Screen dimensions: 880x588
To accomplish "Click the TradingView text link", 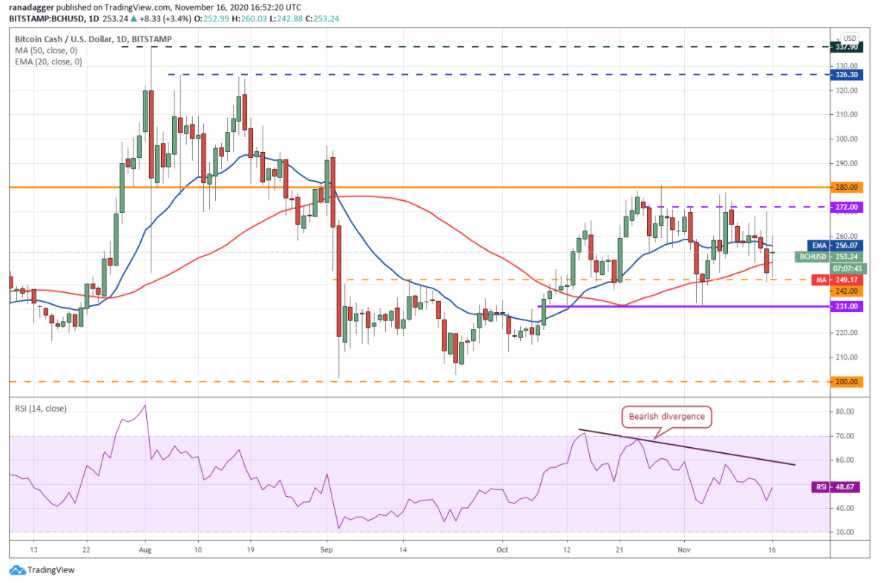I will (x=51, y=570).
